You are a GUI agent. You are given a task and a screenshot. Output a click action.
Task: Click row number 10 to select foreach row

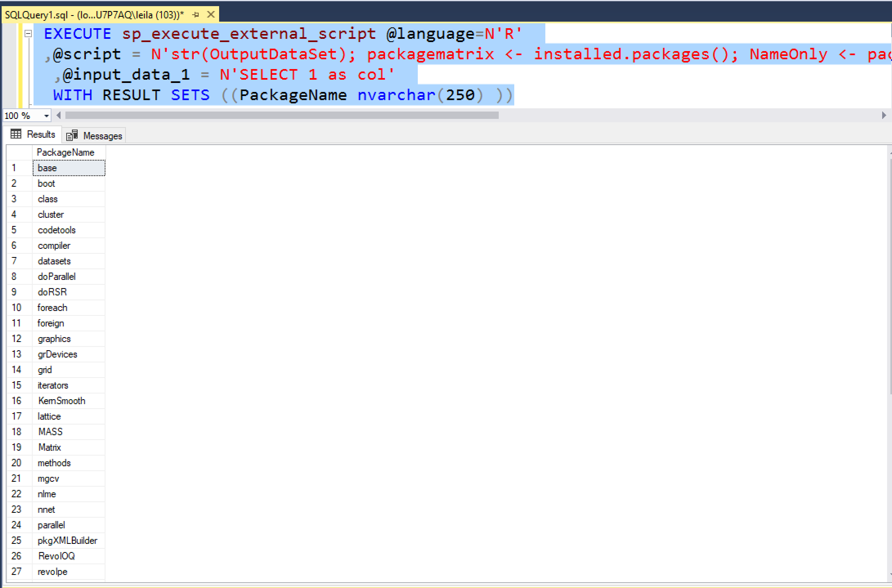(x=17, y=307)
